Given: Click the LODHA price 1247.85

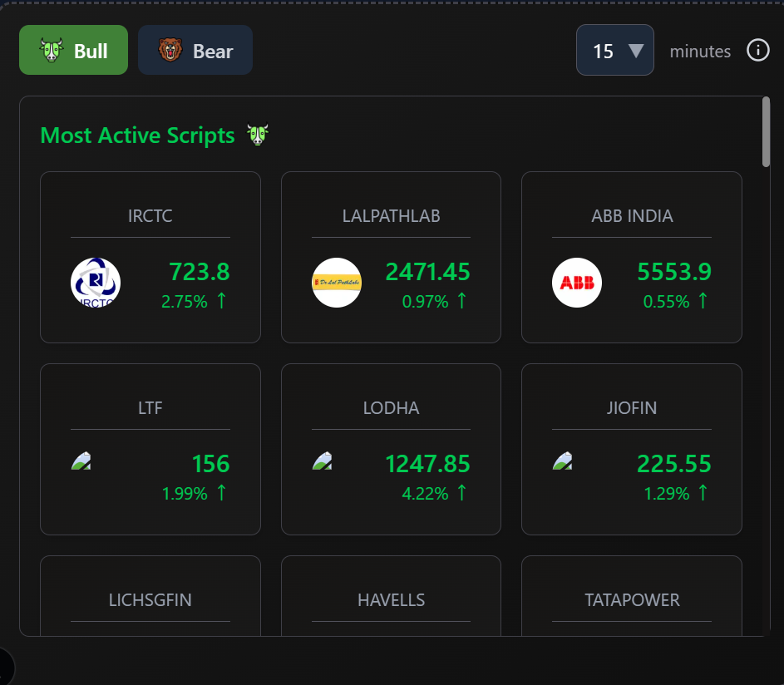Looking at the screenshot, I should (x=428, y=464).
